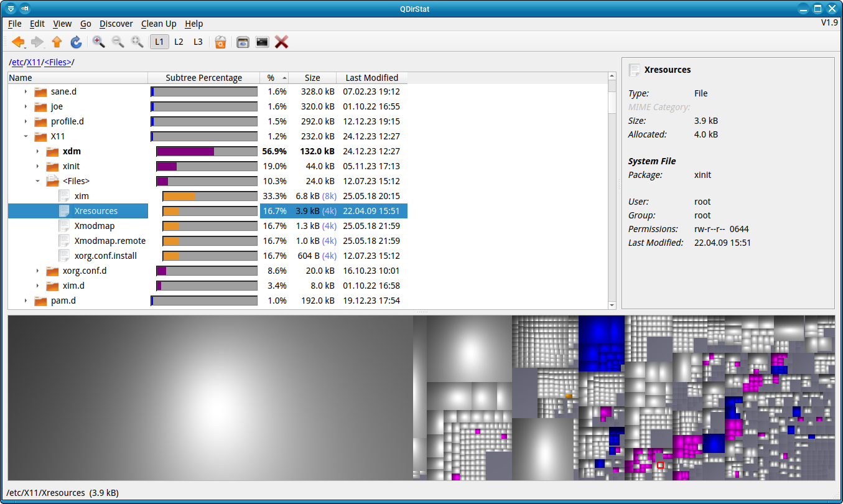
Task: Switch to layout L3
Action: 198,42
